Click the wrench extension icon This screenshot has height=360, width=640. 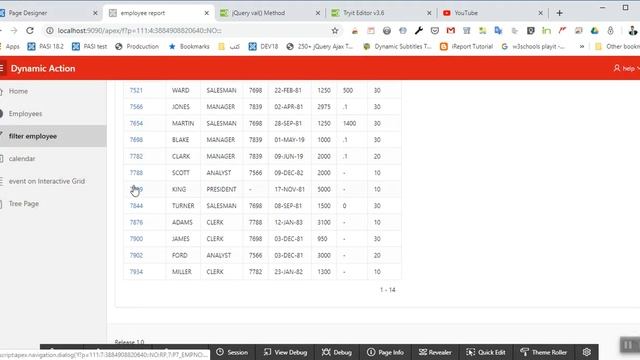click(x=419, y=31)
